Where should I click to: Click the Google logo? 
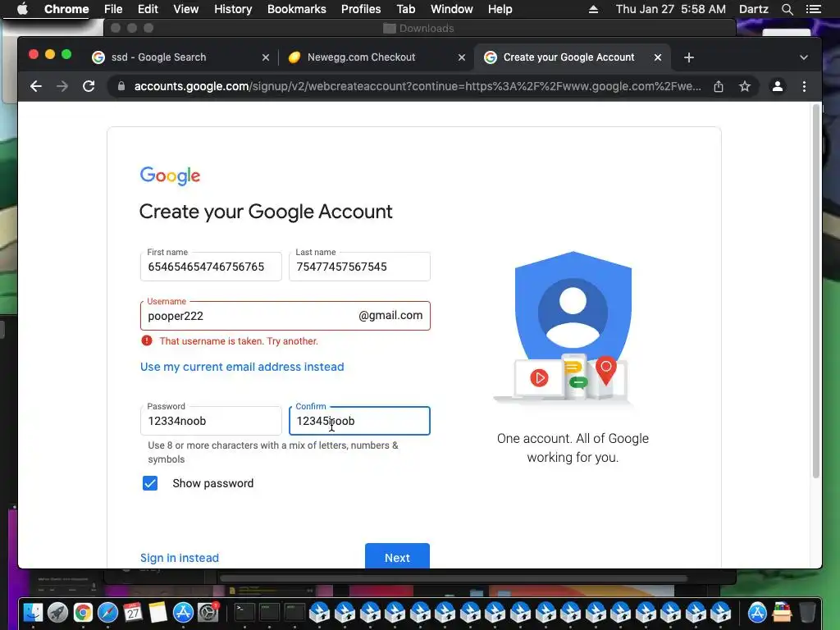(x=170, y=176)
